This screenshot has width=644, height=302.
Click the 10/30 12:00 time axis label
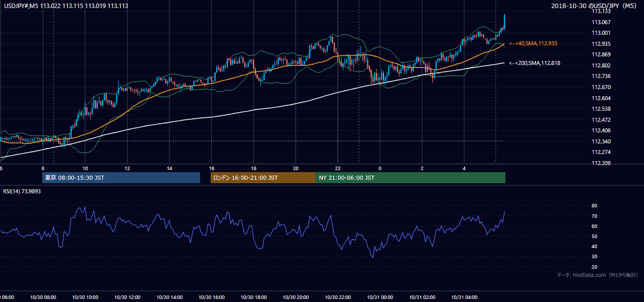point(127,297)
